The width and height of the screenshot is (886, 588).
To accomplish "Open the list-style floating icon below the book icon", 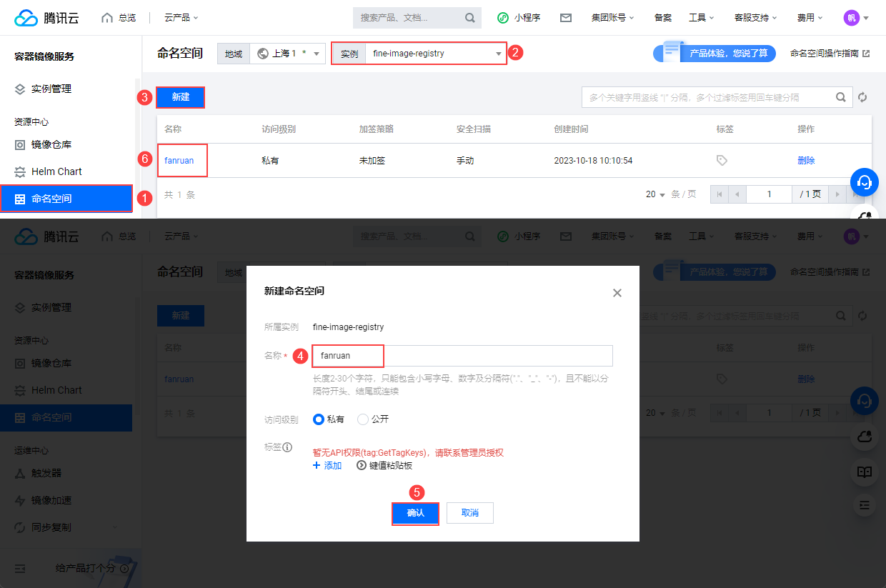I will (x=865, y=504).
